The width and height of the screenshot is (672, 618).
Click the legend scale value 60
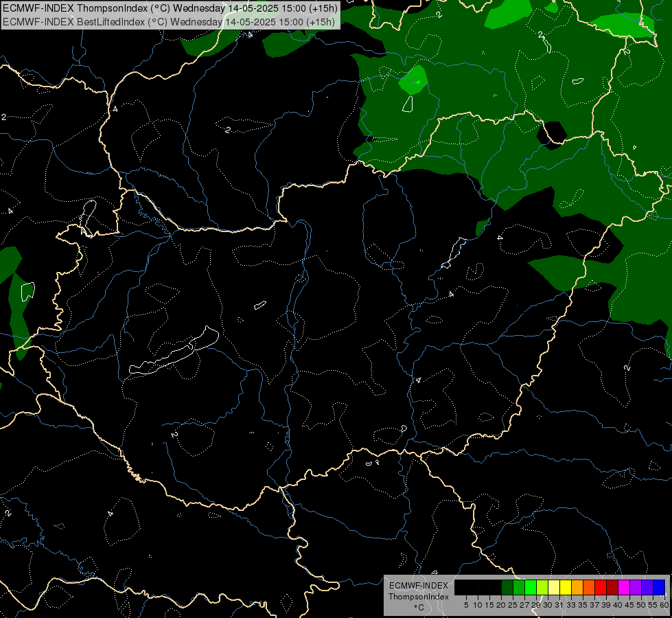[x=664, y=605]
